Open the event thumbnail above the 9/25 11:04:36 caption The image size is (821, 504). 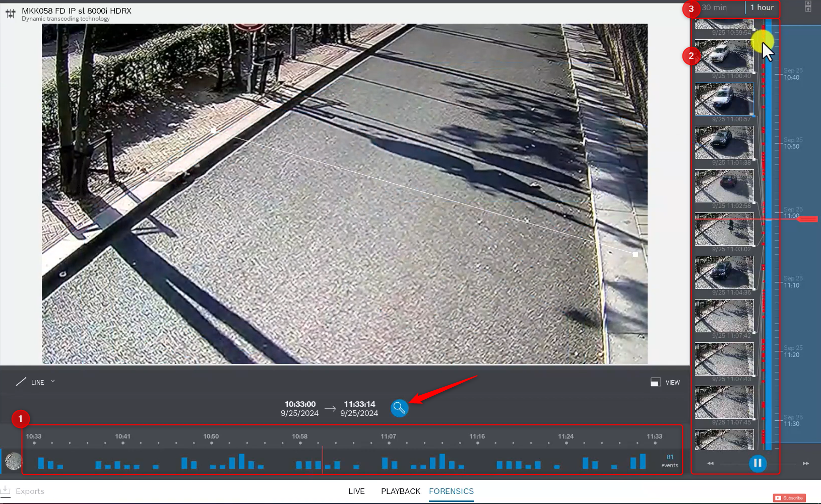[724, 272]
